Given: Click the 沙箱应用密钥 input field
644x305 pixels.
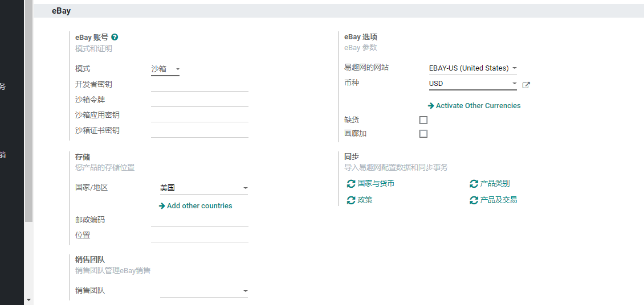Looking at the screenshot, I should 199,116.
